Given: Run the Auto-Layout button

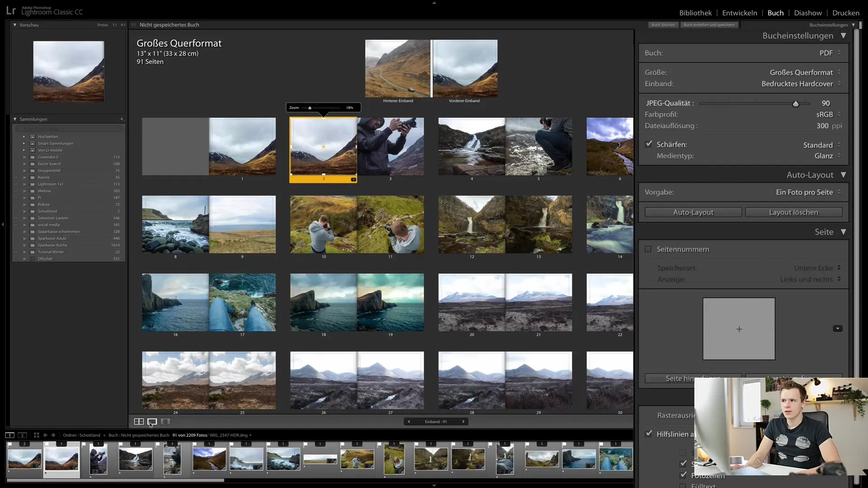Looking at the screenshot, I should (693, 212).
